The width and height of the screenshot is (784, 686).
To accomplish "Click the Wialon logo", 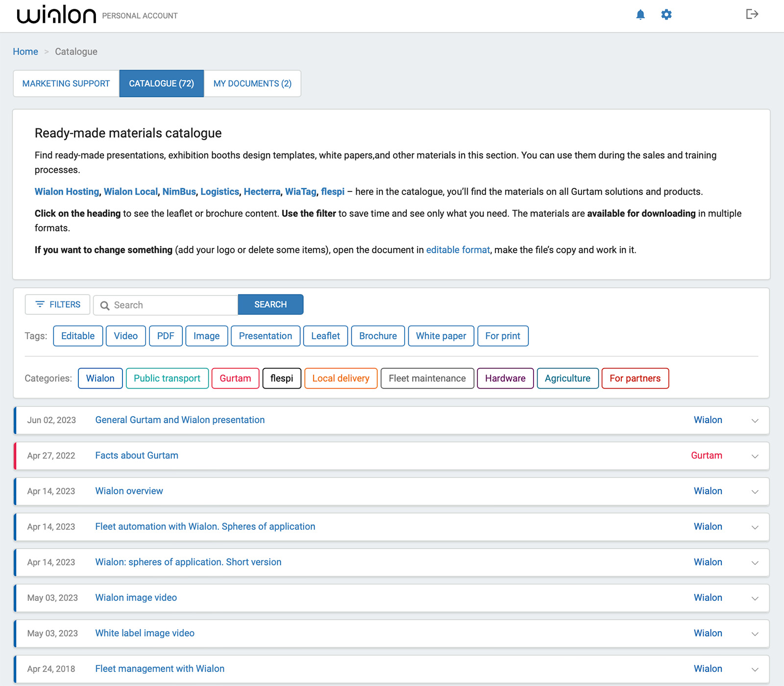I will [56, 15].
